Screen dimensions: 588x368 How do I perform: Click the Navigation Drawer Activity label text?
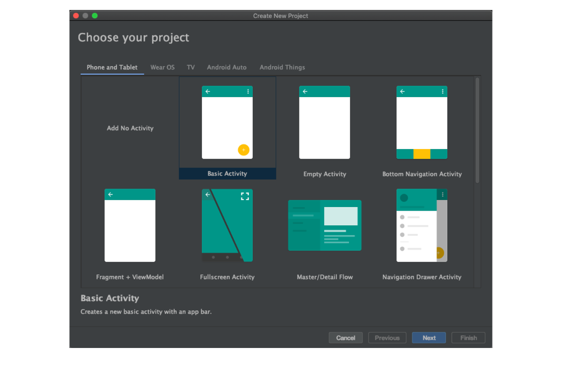click(422, 277)
